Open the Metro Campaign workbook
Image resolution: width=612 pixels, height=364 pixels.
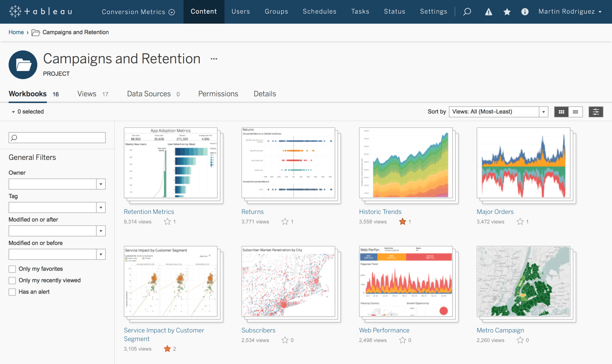[x=500, y=330]
